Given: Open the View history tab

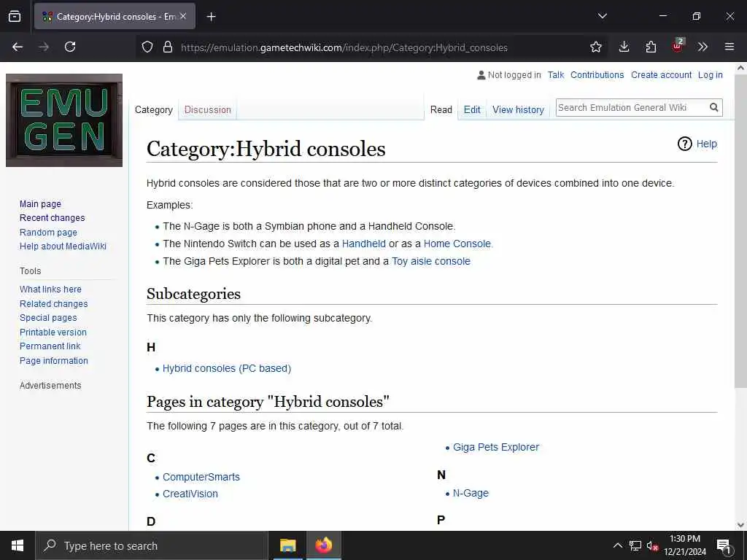Looking at the screenshot, I should (518, 109).
